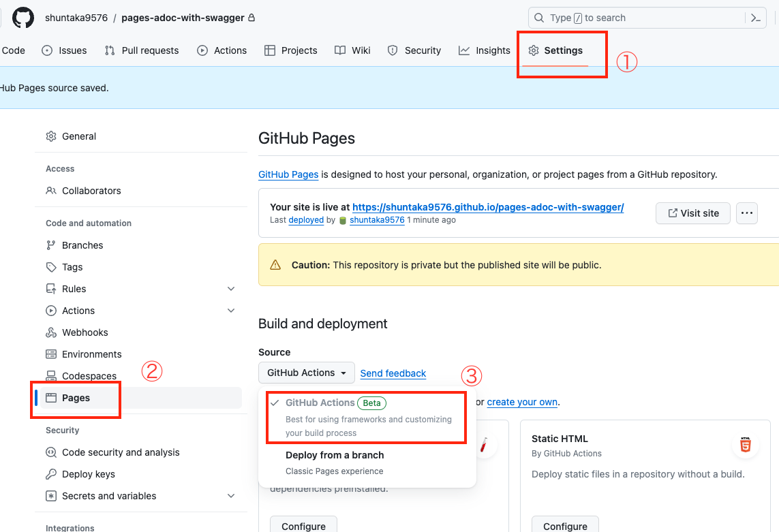Screen dimensions: 779x532
Task: Click the Codespaces sidebar icon
Action: click(x=50, y=375)
